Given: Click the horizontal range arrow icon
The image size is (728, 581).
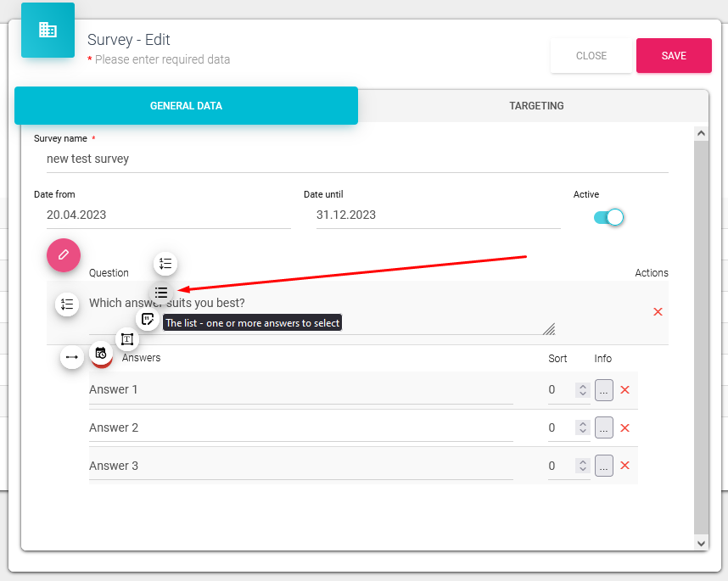Looking at the screenshot, I should 72,357.
